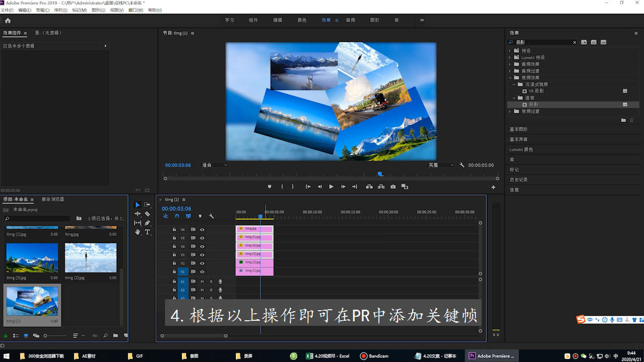Switch to 颜色 workspace
Viewport: 644px width, 362px height.
click(x=302, y=20)
